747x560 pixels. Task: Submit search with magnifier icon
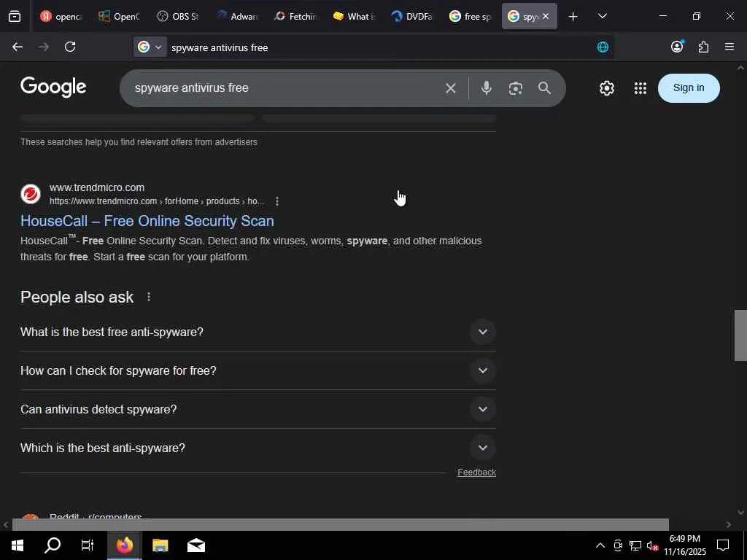coord(544,88)
